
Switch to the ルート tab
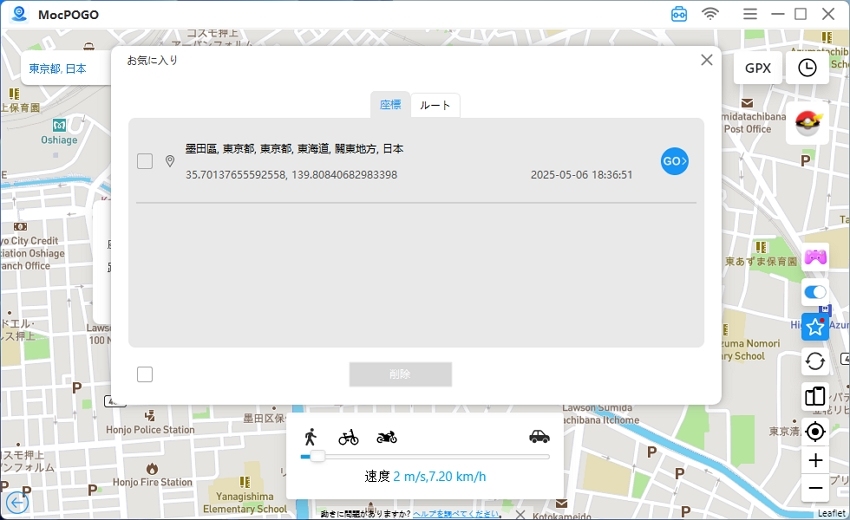pos(435,105)
